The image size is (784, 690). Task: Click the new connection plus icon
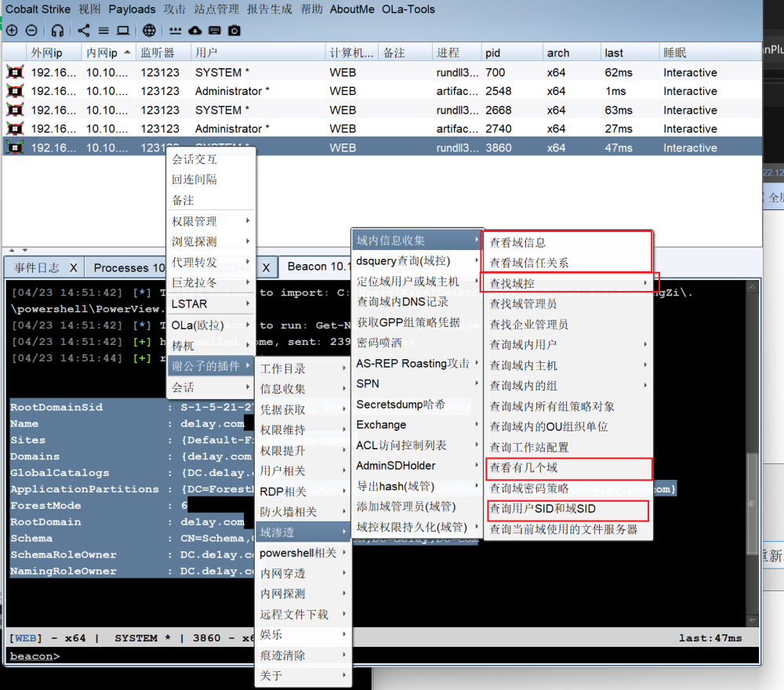point(11,31)
